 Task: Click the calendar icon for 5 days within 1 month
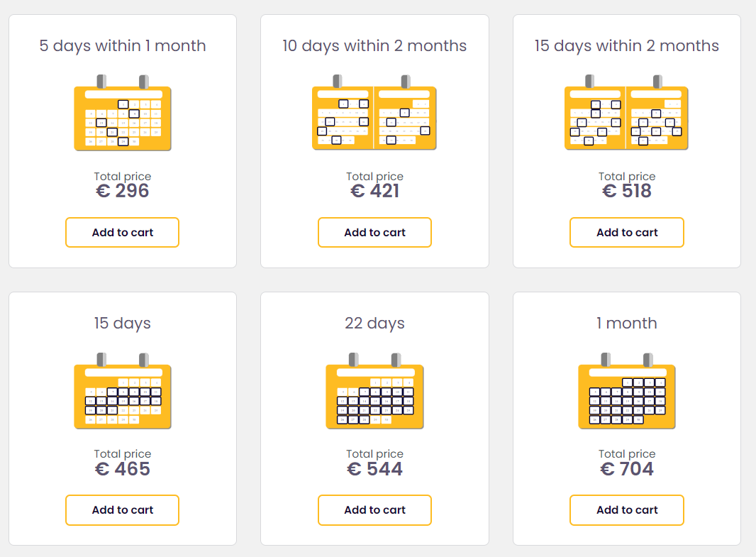pyautogui.click(x=123, y=114)
